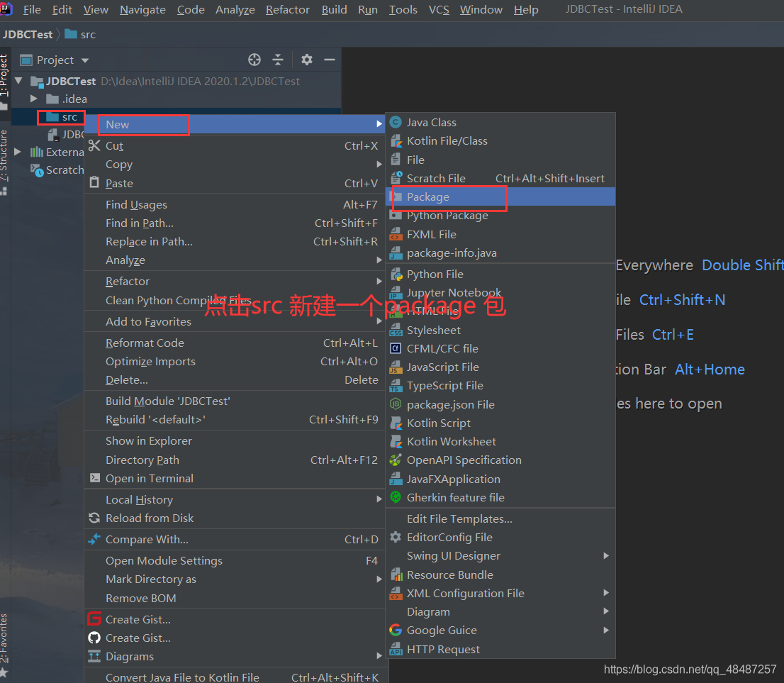Click the JavaScript File icon

(x=396, y=367)
